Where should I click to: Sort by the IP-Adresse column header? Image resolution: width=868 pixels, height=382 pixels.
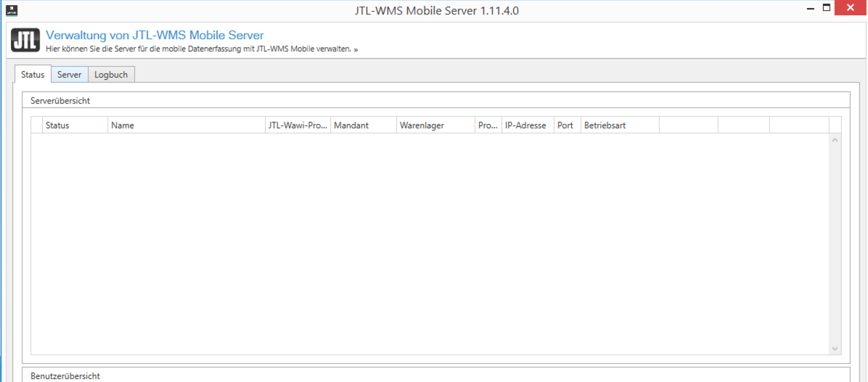pos(527,125)
